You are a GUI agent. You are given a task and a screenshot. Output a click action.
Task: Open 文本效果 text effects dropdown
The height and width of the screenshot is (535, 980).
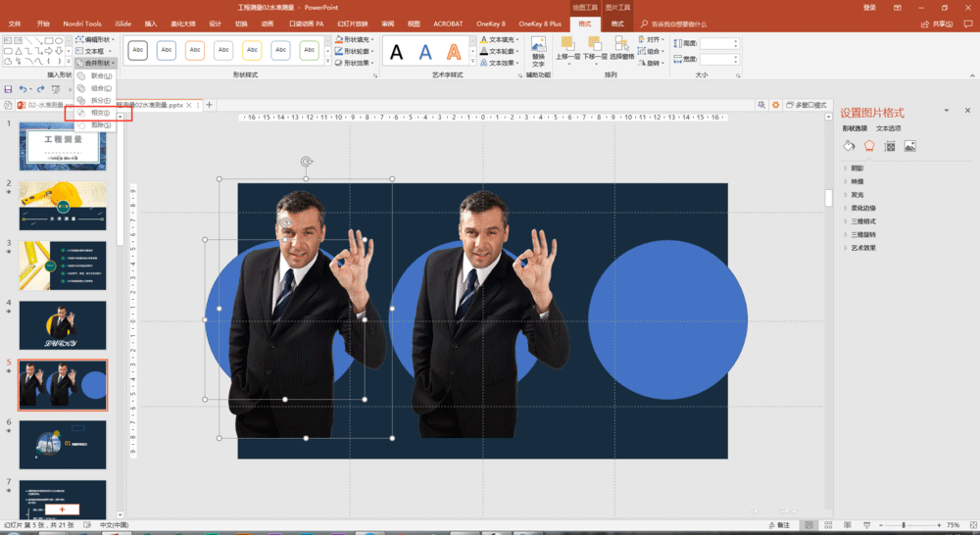(x=500, y=63)
